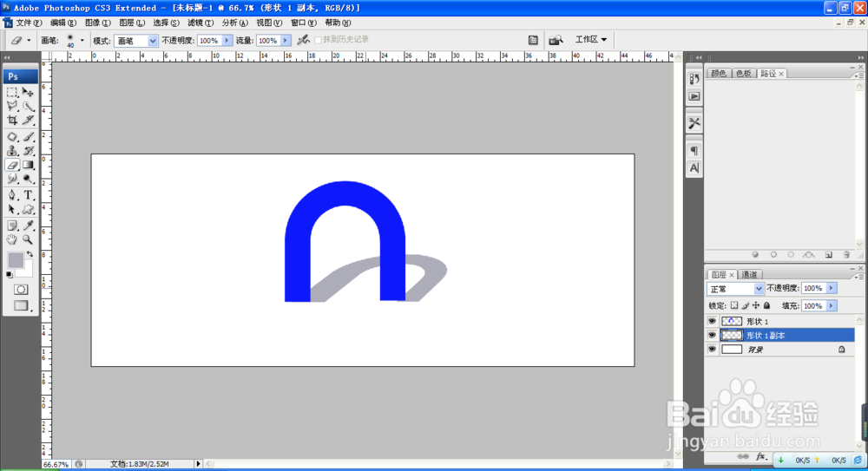Screen dimensions: 868x471
Task: Click link layers button
Action: tap(744, 456)
